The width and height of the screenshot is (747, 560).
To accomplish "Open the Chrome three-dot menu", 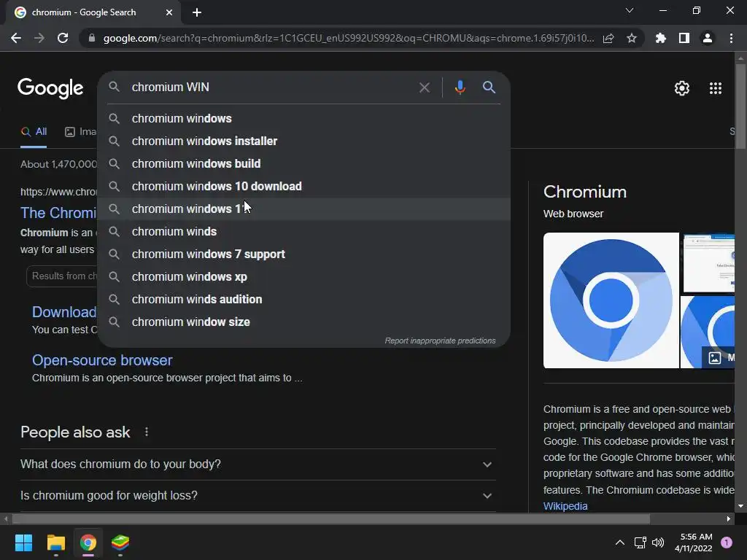I will 731,38.
